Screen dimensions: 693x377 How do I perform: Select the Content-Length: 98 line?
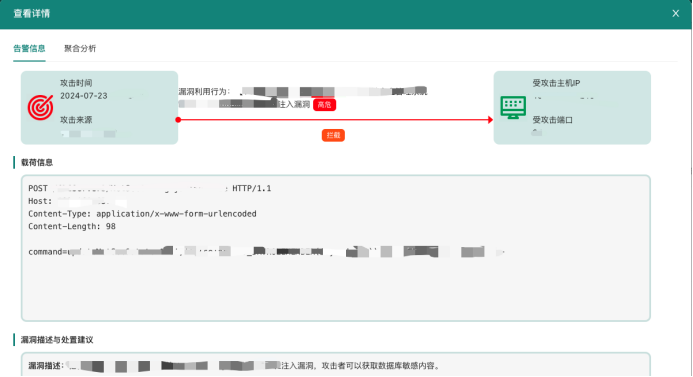pyautogui.click(x=72, y=226)
